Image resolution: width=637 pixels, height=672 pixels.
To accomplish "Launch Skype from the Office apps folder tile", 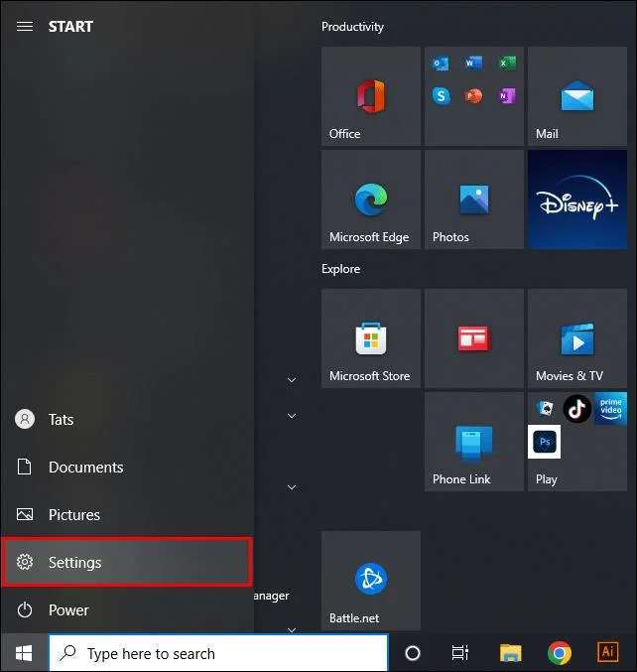I will [x=441, y=95].
